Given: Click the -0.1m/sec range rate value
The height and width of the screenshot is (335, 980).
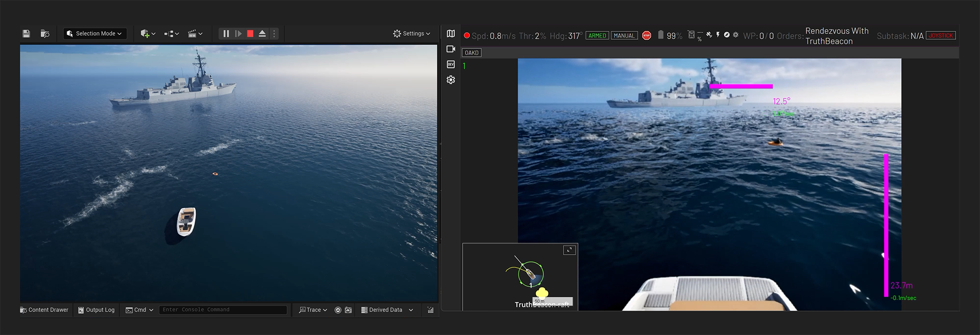Looking at the screenshot, I should click(x=903, y=298).
